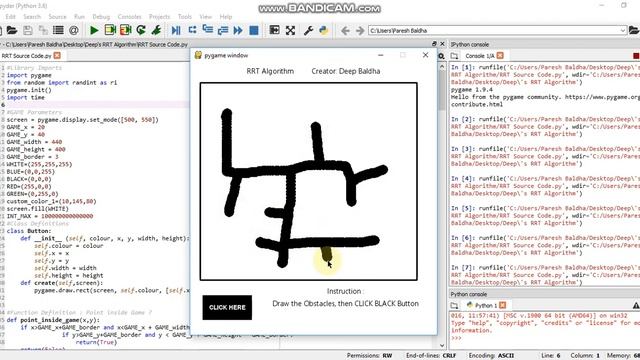Click the 'pygame 1.9.4' console output
640x360 pixels.
click(x=472, y=90)
